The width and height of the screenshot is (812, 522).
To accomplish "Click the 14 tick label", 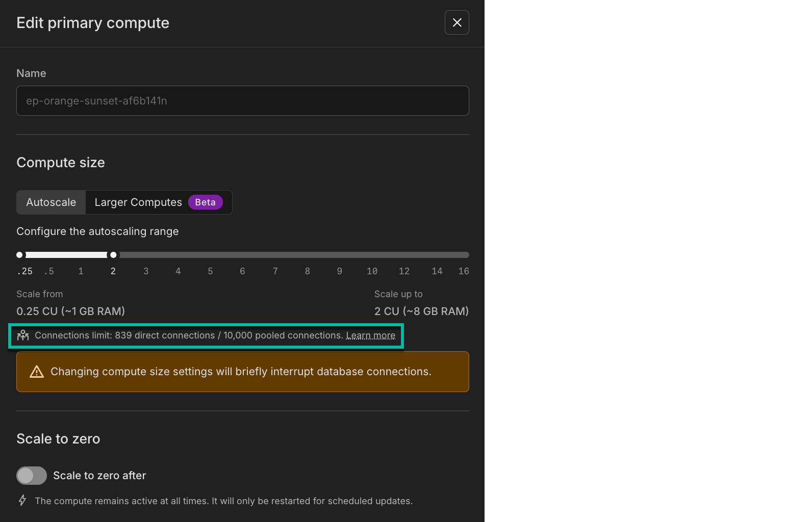I will point(437,271).
